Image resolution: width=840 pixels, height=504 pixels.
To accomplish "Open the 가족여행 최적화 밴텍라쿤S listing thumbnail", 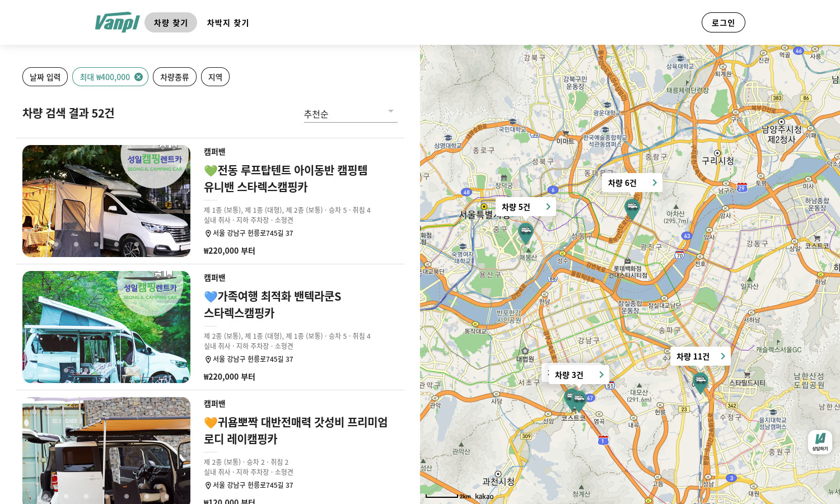I will click(106, 327).
